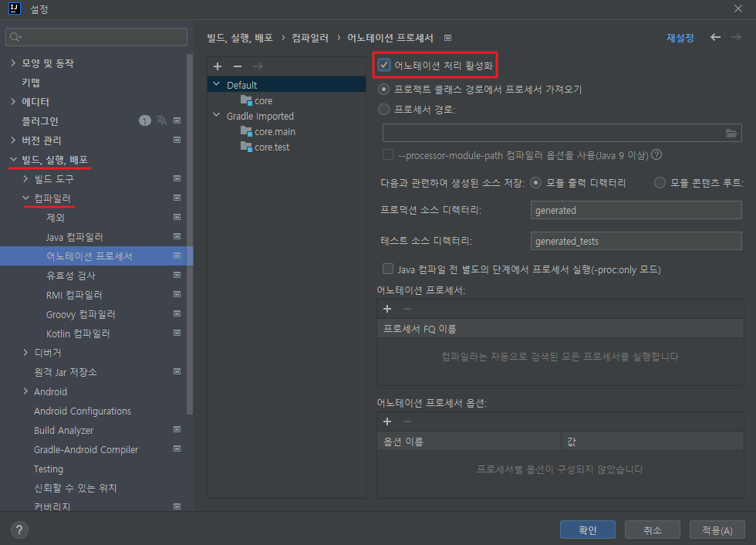Collapse 컴파일러 tree node
This screenshot has width=756, height=545.
click(25, 198)
